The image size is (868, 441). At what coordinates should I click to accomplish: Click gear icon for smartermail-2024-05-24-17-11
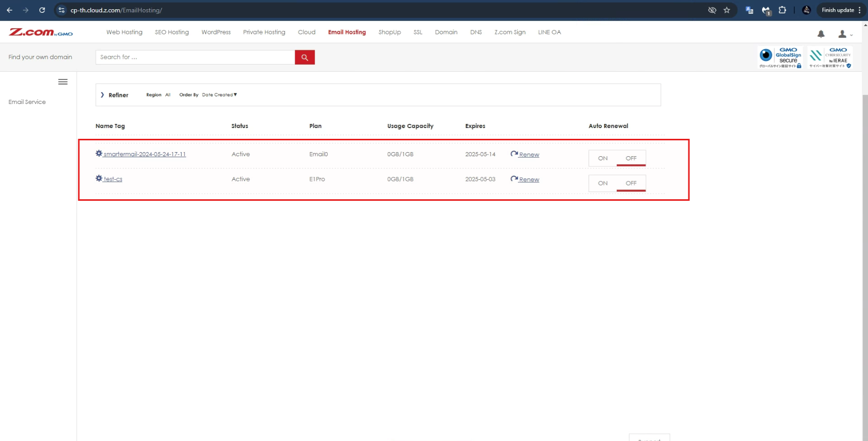click(99, 153)
